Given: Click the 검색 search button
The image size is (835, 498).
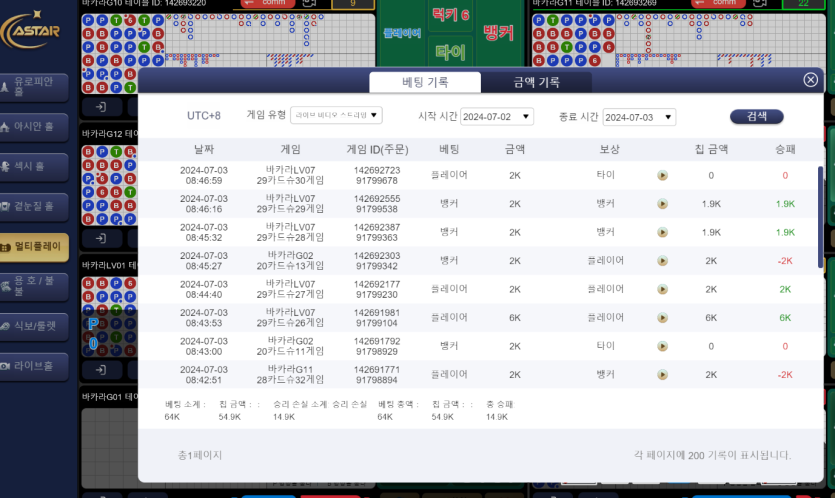Looking at the screenshot, I should tap(756, 116).
